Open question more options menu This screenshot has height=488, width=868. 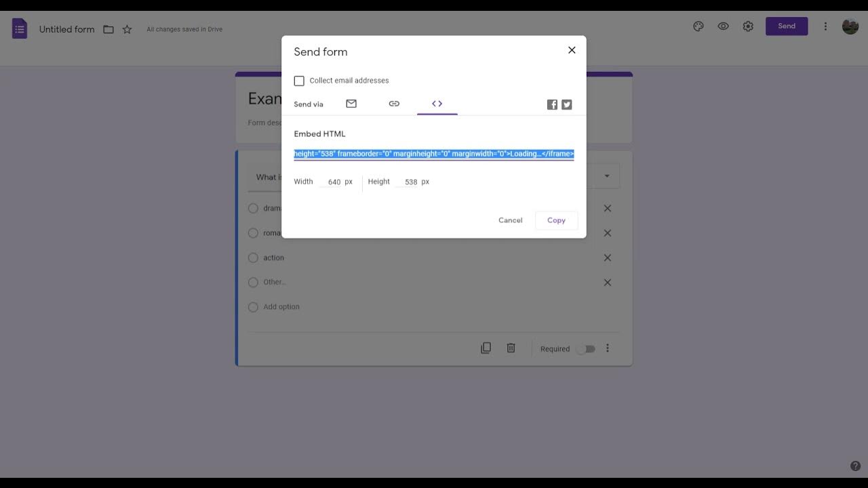[x=608, y=348]
